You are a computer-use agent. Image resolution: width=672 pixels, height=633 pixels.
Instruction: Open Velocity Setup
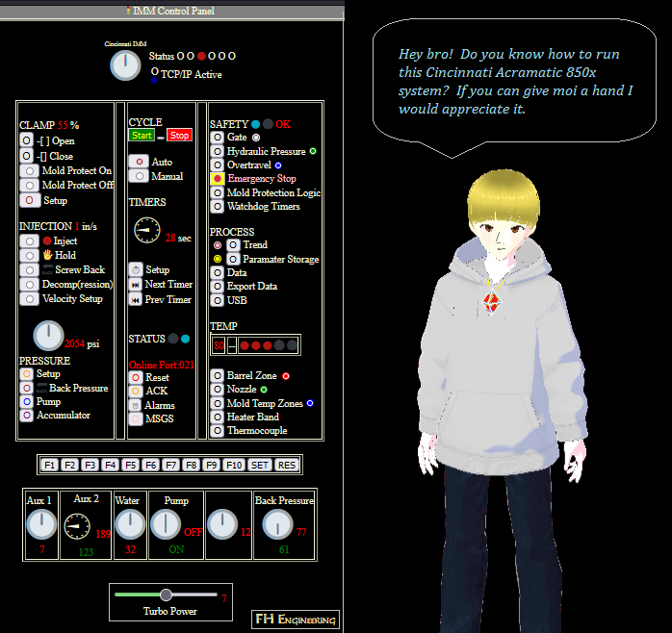pos(30,299)
